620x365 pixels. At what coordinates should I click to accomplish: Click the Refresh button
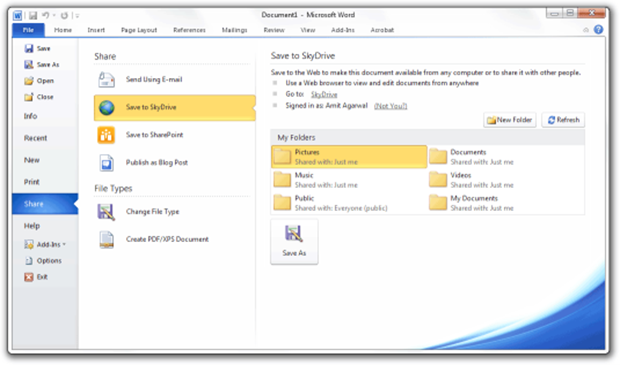click(563, 120)
